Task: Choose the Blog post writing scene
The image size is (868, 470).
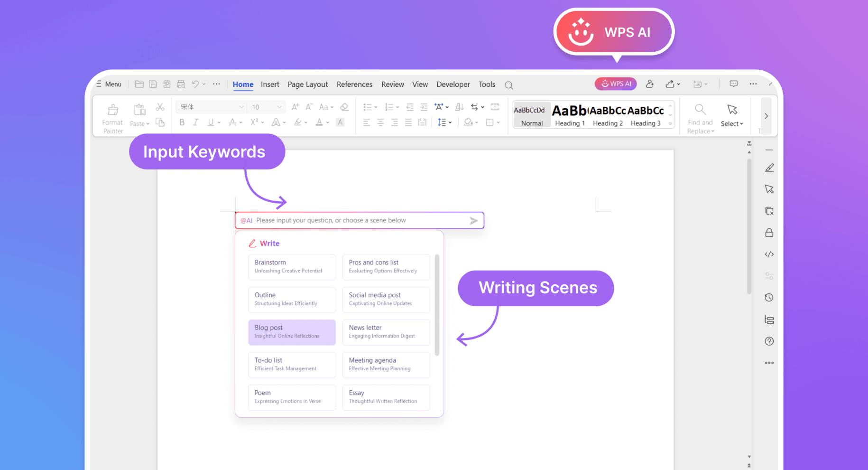Action: (x=292, y=332)
